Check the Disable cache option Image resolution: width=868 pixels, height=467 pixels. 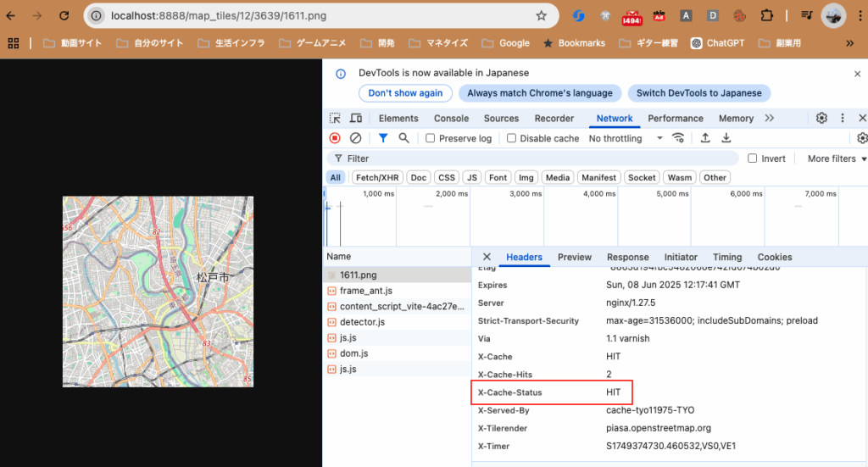(511, 138)
